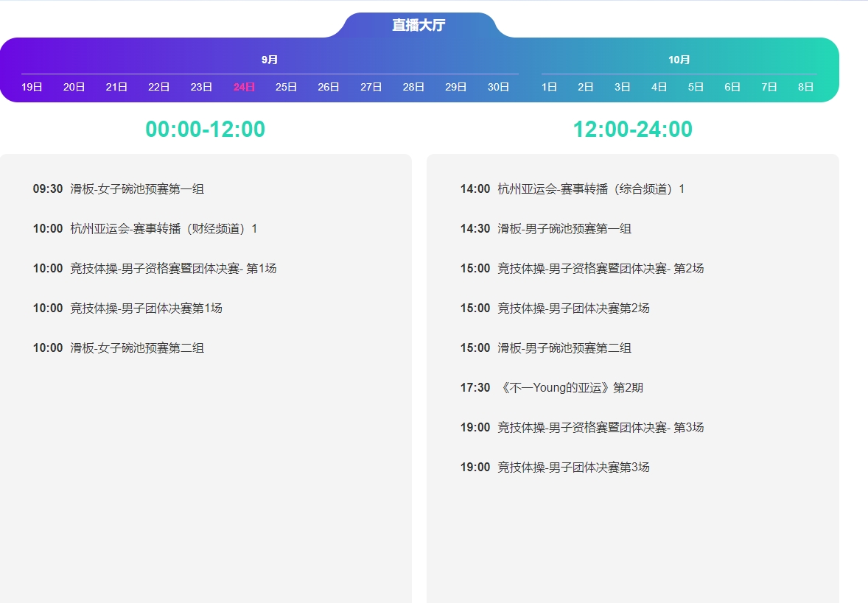Click the 直播大厅 header tab
This screenshot has height=603, width=868.
(x=419, y=25)
